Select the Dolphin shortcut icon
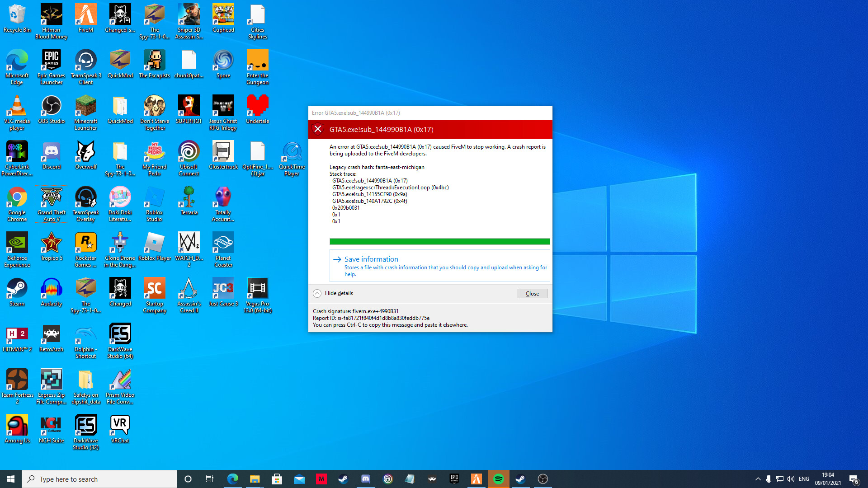Screen dimensions: 868x488 point(86,341)
